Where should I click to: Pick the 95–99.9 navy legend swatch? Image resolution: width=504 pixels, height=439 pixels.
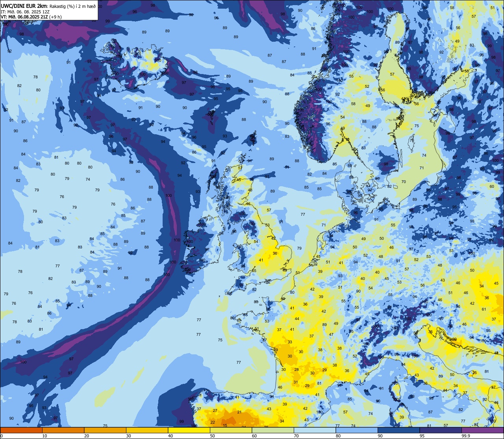pyautogui.click(x=441, y=430)
